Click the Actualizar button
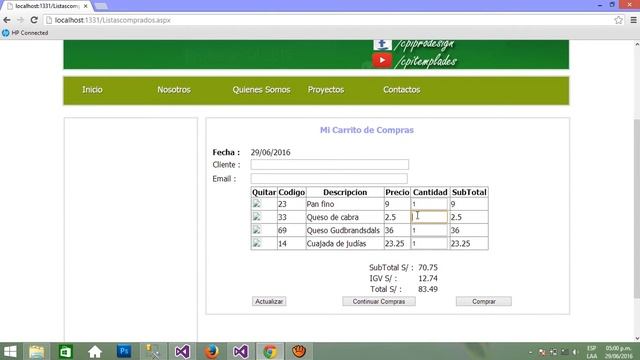 (269, 301)
